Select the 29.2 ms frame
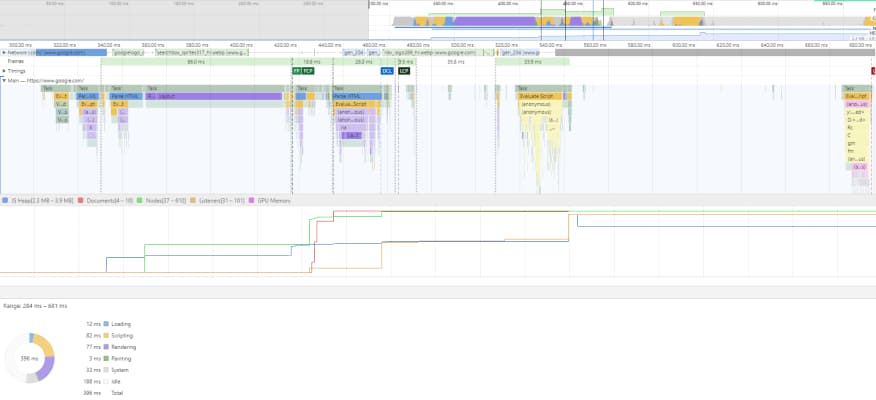Viewport: 876px width, 400px height. pos(364,61)
